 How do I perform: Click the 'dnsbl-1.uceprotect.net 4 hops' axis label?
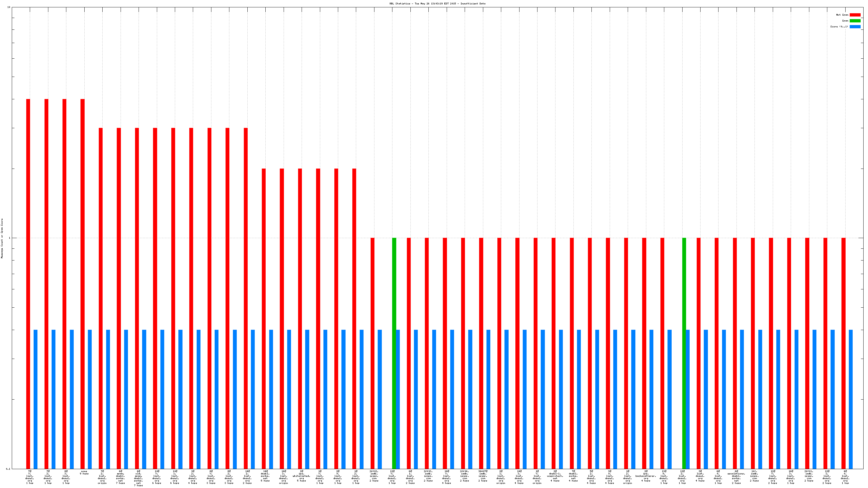click(555, 476)
